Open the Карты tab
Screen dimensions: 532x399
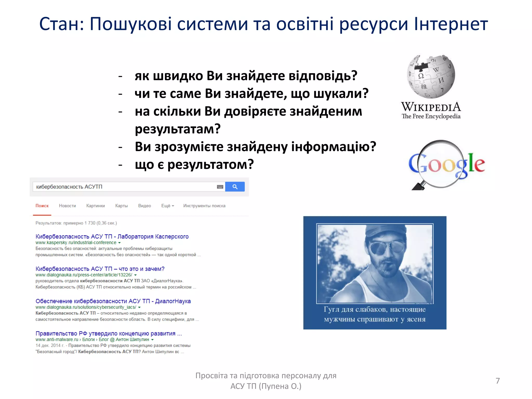122,206
